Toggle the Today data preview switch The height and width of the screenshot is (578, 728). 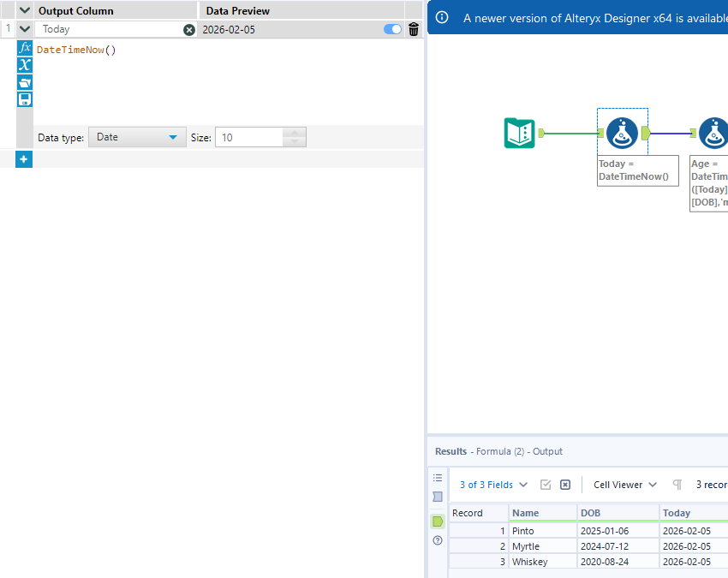click(x=392, y=29)
